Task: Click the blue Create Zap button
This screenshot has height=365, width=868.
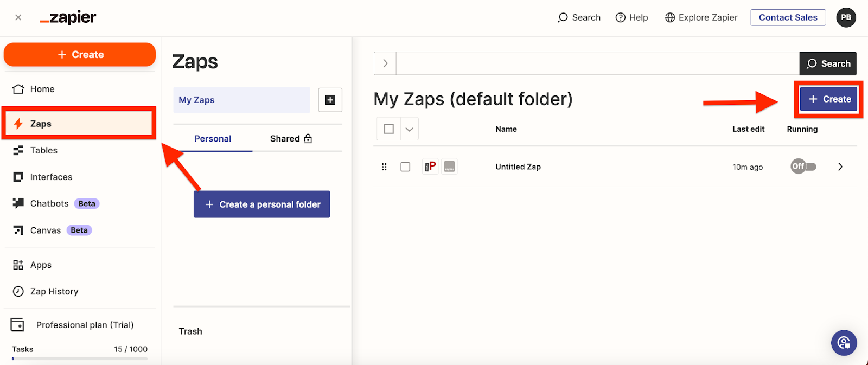Action: [829, 99]
